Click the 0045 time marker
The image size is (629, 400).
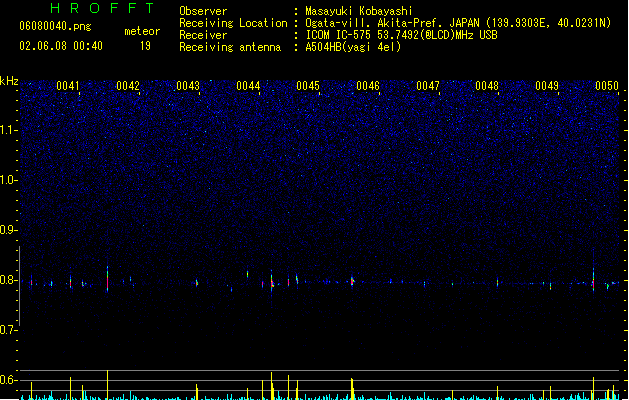[308, 86]
